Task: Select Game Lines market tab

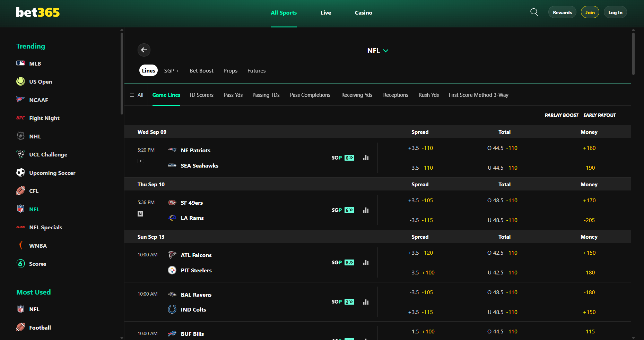Action: [166, 95]
